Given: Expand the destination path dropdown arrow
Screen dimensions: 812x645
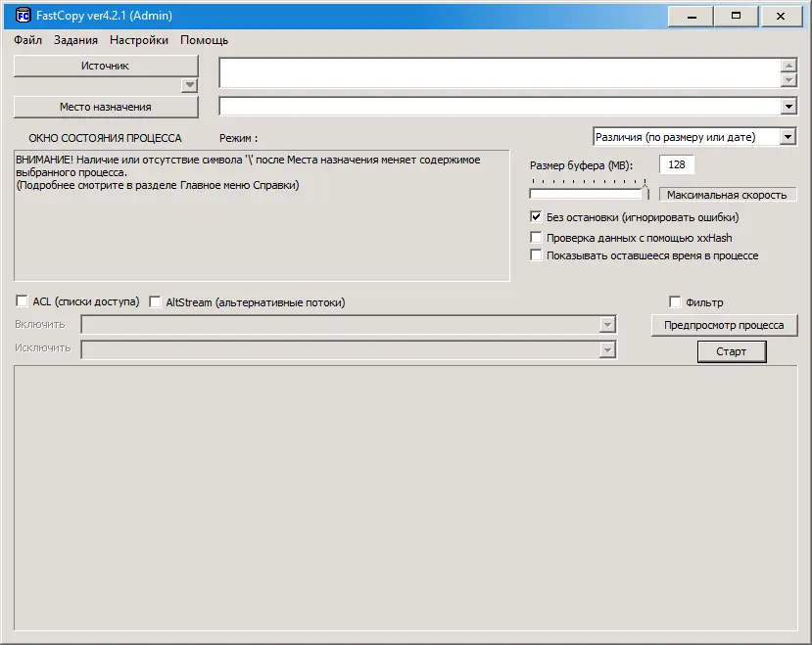Looking at the screenshot, I should click(788, 107).
